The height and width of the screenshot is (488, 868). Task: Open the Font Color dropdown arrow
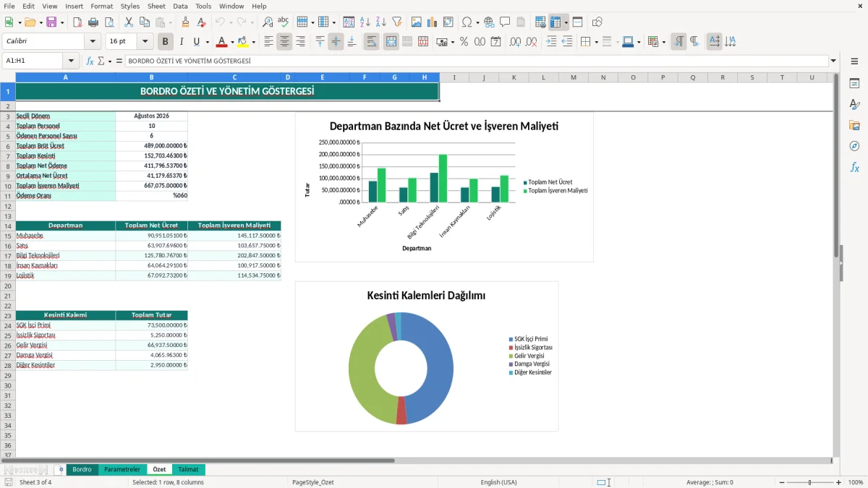[231, 42]
